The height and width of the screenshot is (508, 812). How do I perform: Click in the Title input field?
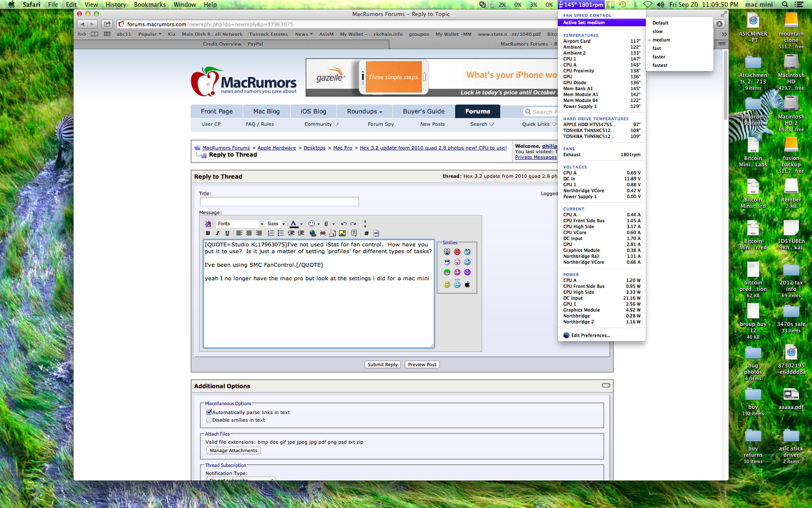coord(279,202)
